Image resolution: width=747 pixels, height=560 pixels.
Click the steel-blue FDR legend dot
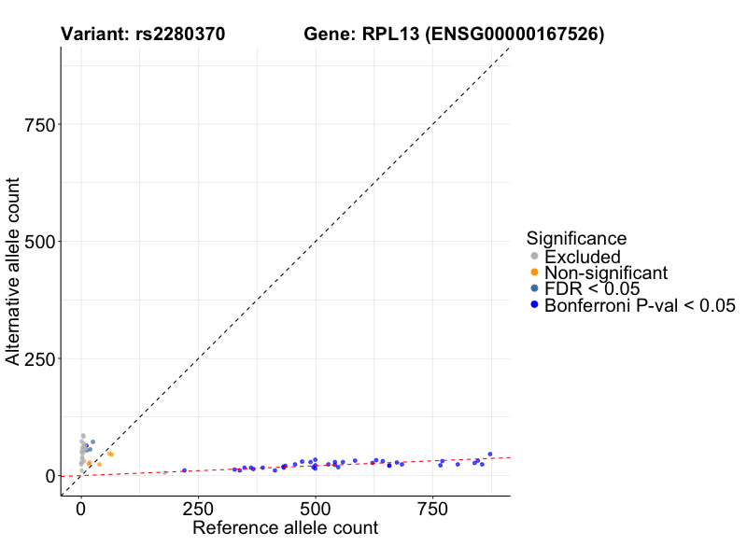coord(534,289)
